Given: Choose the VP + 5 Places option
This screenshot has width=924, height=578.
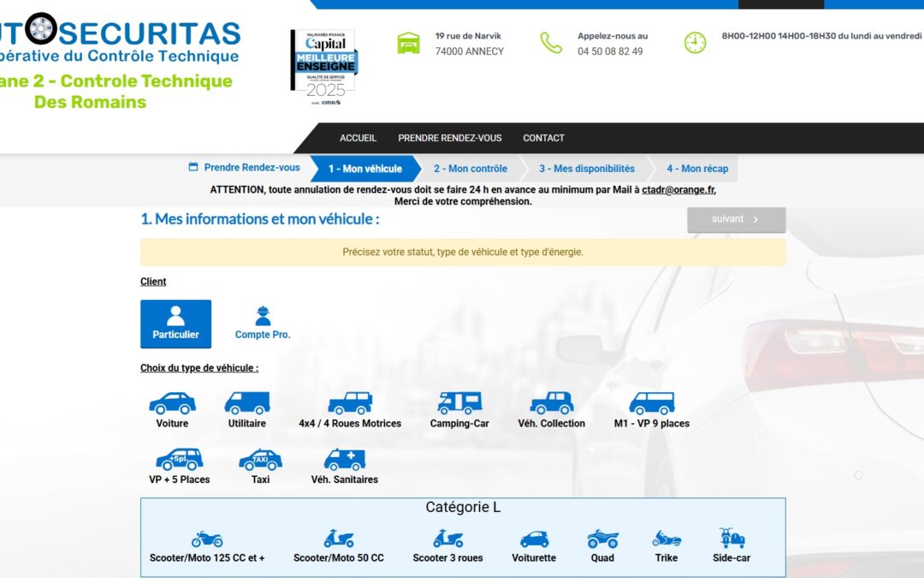Looking at the screenshot, I should click(x=179, y=460).
